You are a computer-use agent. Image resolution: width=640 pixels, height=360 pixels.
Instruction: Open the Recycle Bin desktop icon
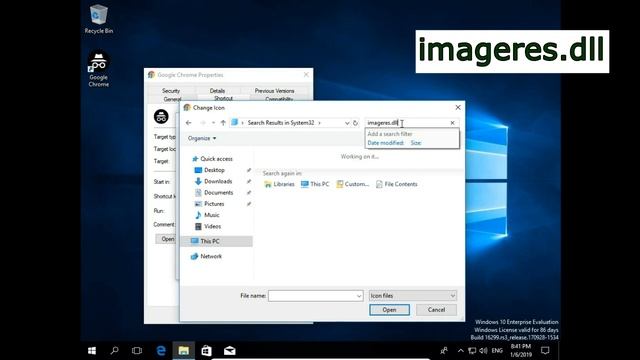pyautogui.click(x=98, y=19)
